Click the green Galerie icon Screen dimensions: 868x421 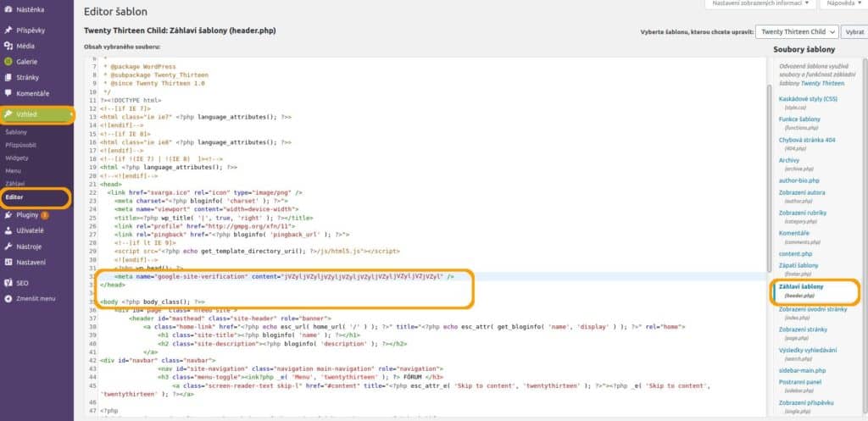pyautogui.click(x=8, y=62)
